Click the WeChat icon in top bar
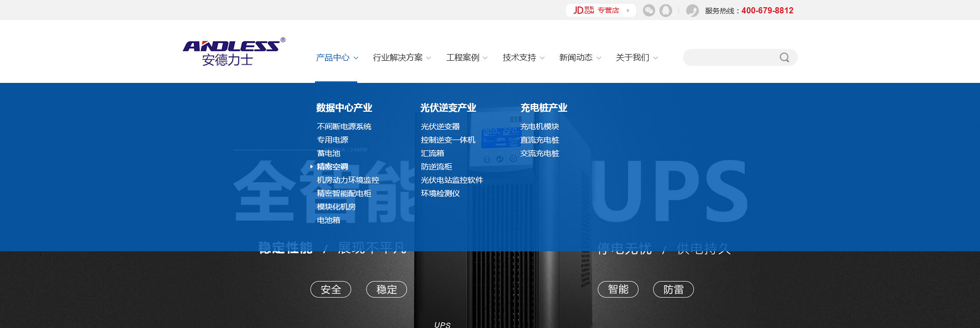 649,10
